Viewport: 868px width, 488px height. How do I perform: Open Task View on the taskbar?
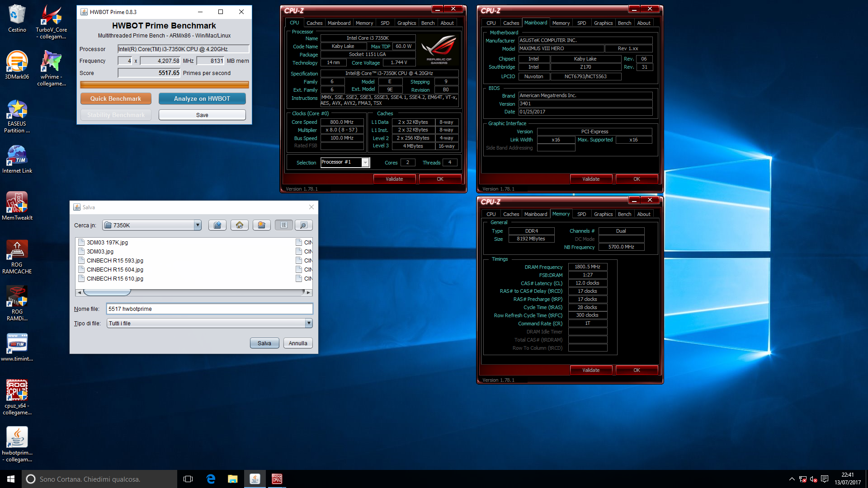pos(188,479)
